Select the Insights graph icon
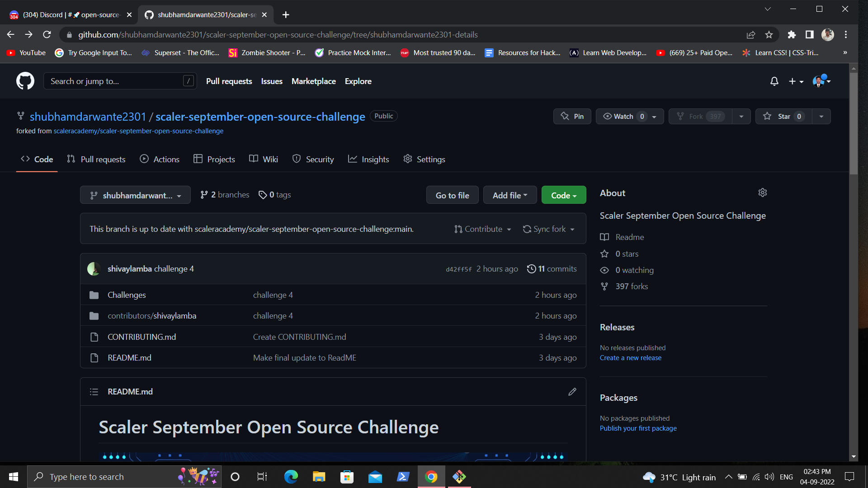The width and height of the screenshot is (868, 488). (353, 159)
